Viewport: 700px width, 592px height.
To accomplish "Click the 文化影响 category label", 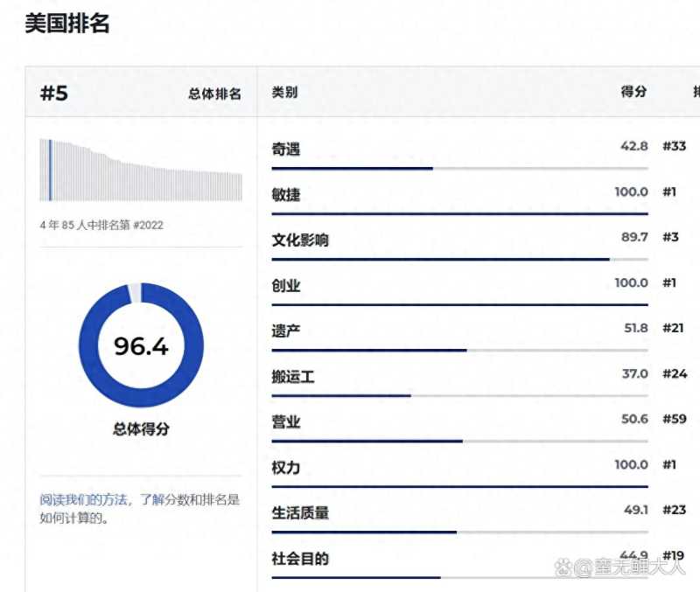I will [300, 240].
